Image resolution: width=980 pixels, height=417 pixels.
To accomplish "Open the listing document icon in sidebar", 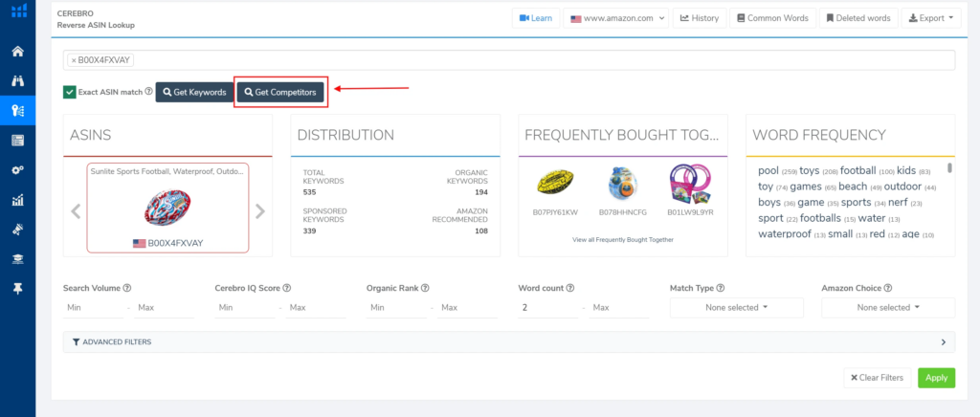I will pyautogui.click(x=18, y=141).
